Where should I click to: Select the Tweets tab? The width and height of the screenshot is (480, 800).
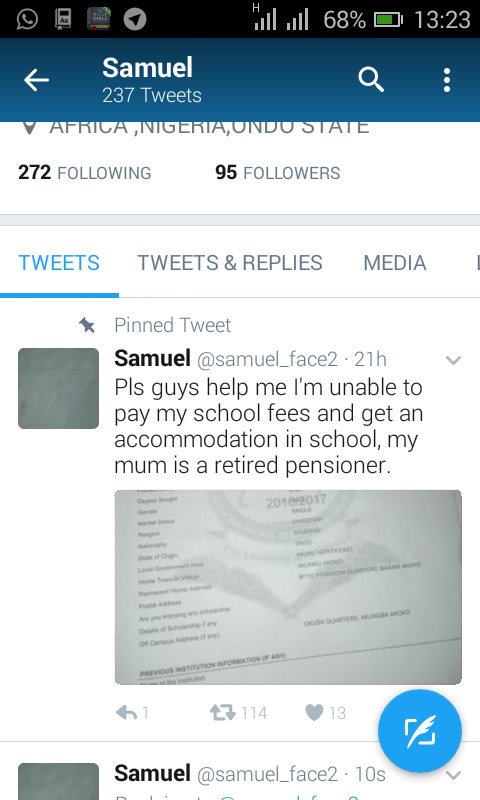(x=59, y=263)
